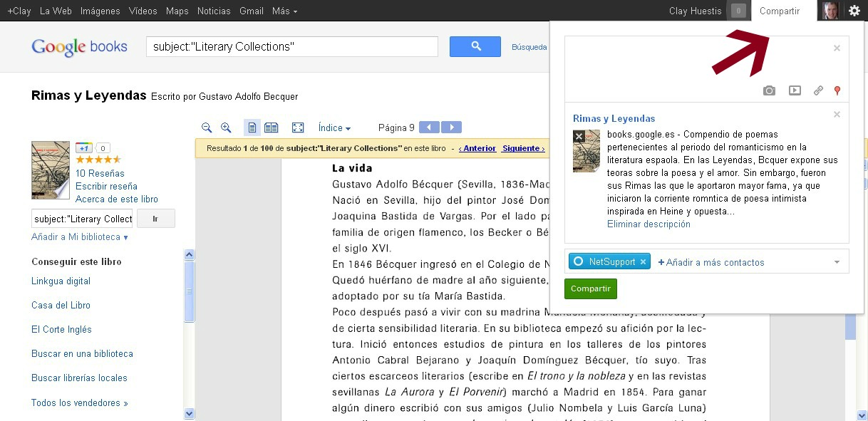Expand the Más dropdown menu
Screen dimensions: 868x421
tap(285, 11)
